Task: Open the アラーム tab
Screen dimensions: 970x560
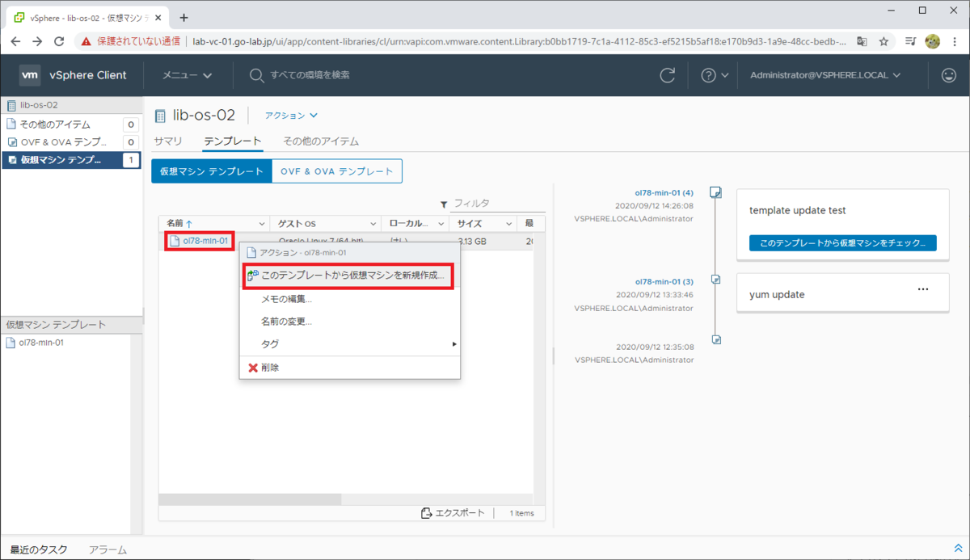Action: (x=108, y=549)
